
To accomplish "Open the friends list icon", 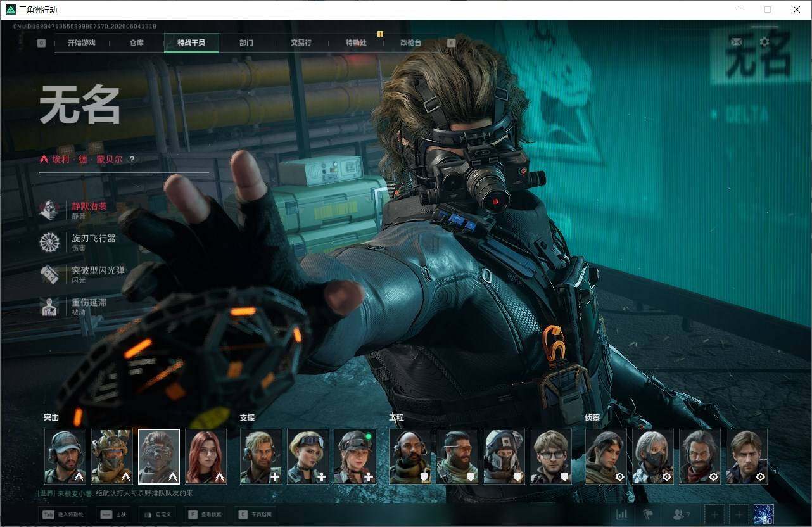I will 680,514.
